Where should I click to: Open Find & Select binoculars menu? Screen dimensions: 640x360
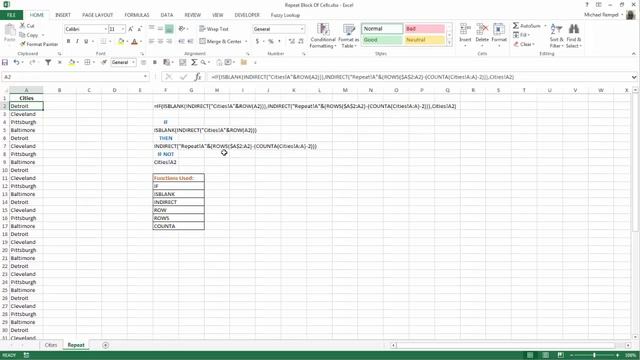pyautogui.click(x=573, y=36)
